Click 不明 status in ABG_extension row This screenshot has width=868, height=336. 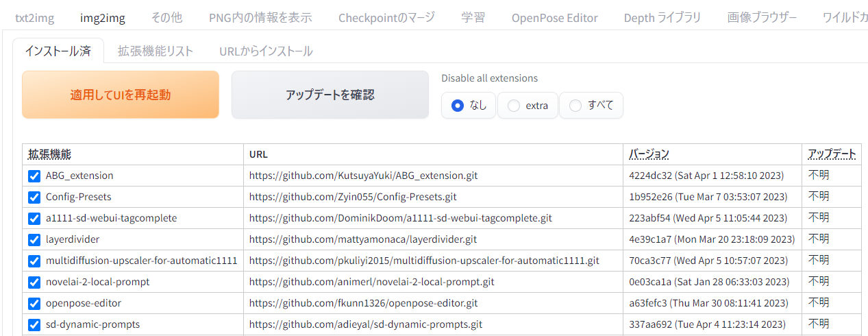819,176
